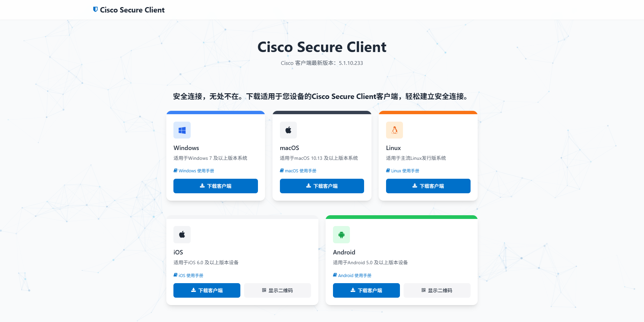Open the Linux 使用手册 link
Image resolution: width=644 pixels, height=322 pixels.
[403, 171]
